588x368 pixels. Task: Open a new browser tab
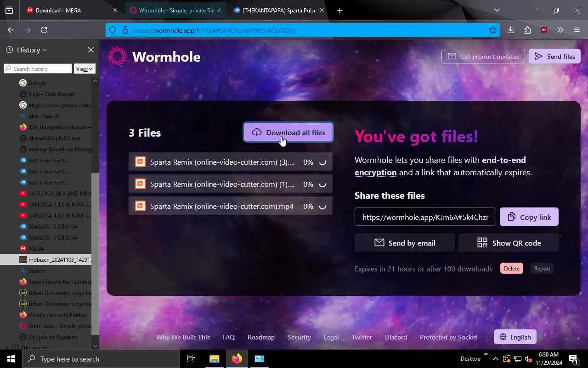pyautogui.click(x=339, y=10)
